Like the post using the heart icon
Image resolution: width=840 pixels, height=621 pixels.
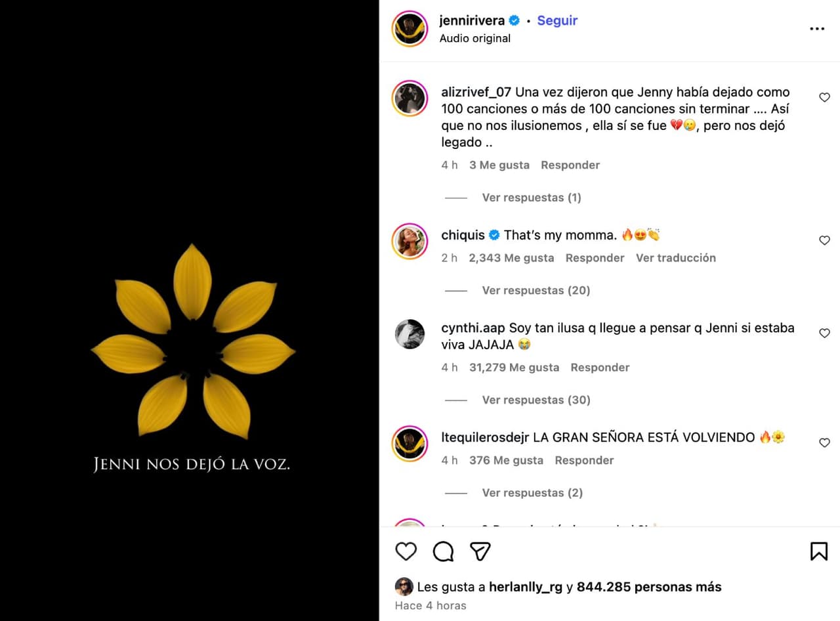click(406, 551)
